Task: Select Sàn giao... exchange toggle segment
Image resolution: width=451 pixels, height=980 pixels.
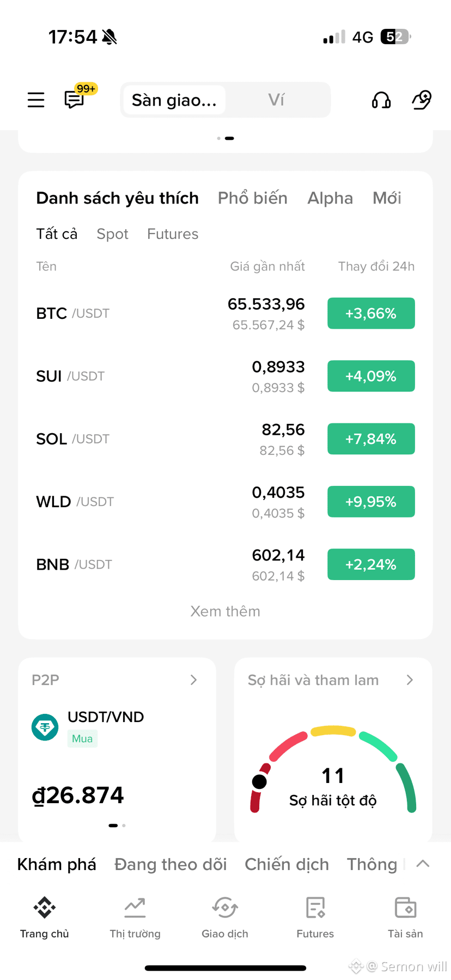Action: (174, 100)
